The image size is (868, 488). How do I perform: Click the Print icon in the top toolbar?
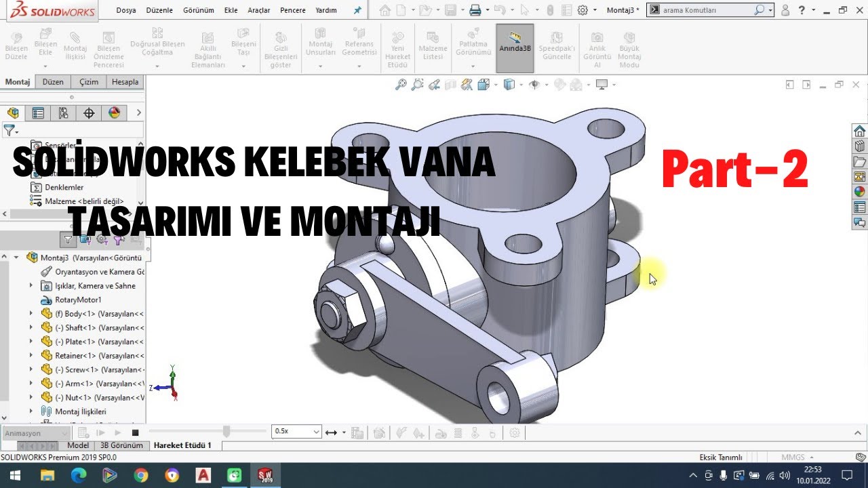click(x=475, y=10)
